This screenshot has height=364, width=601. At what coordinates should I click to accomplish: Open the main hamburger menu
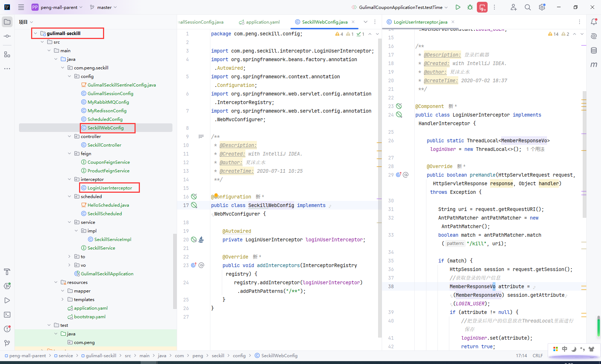coord(21,7)
